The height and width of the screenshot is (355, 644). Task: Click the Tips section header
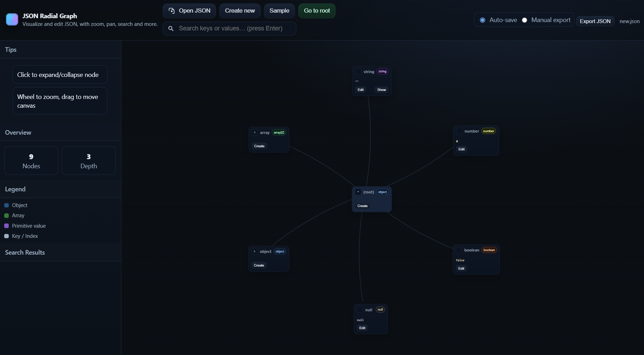click(10, 50)
